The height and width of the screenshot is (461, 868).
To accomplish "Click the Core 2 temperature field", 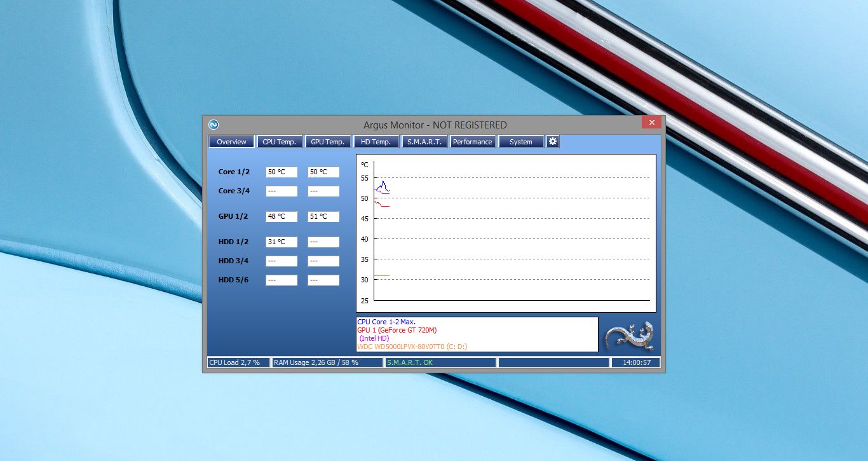I will click(x=323, y=172).
